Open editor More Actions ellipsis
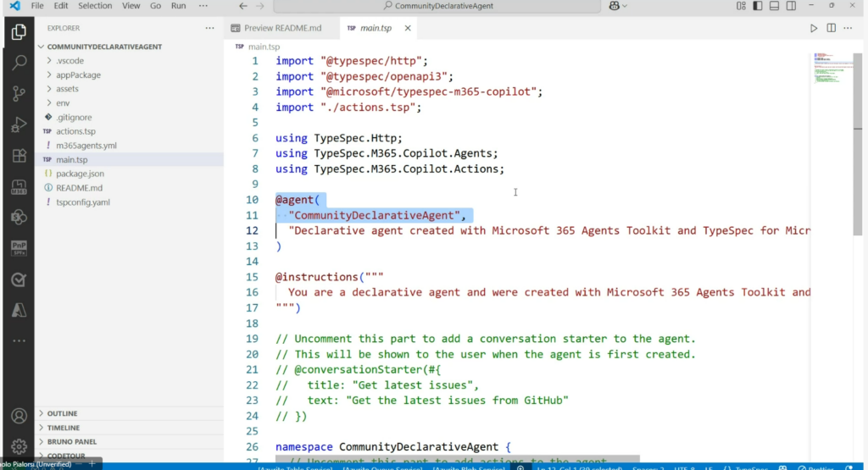The width and height of the screenshot is (868, 470). [848, 28]
